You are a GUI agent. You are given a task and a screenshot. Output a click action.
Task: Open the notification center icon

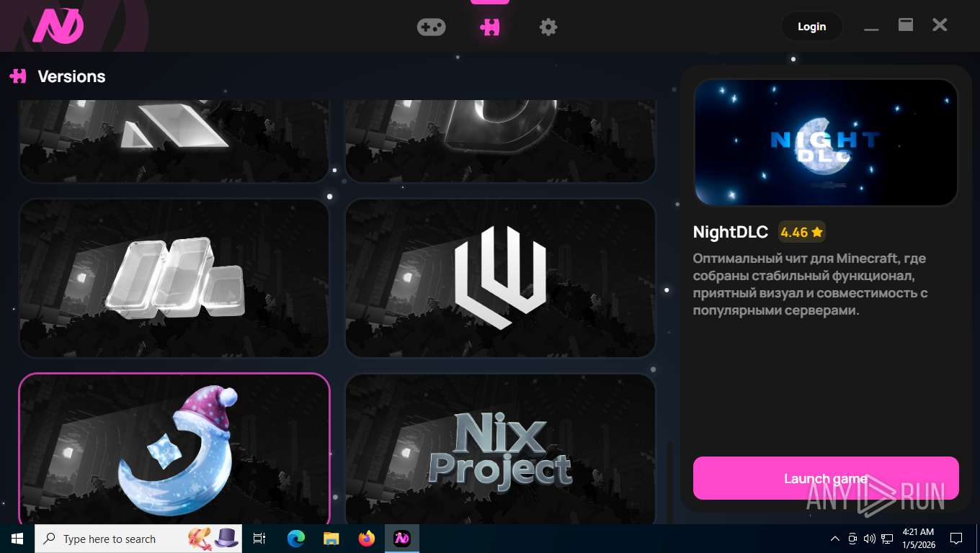pos(956,539)
